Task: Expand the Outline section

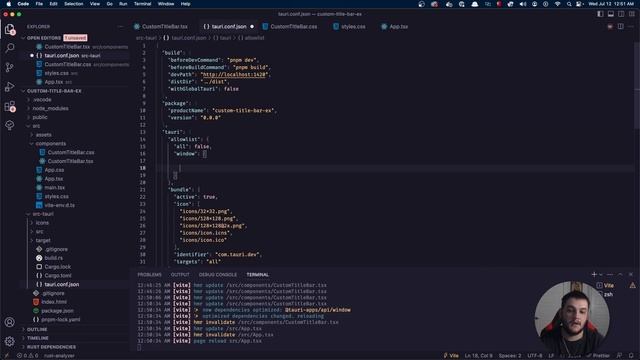Action: coord(37,329)
